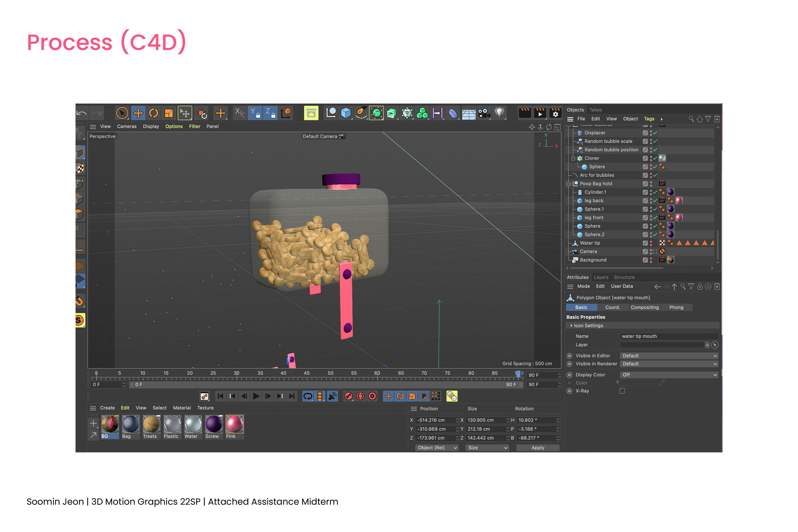Screen dimensions: 798x532
Task: Click the Light object icon
Action: click(x=499, y=113)
